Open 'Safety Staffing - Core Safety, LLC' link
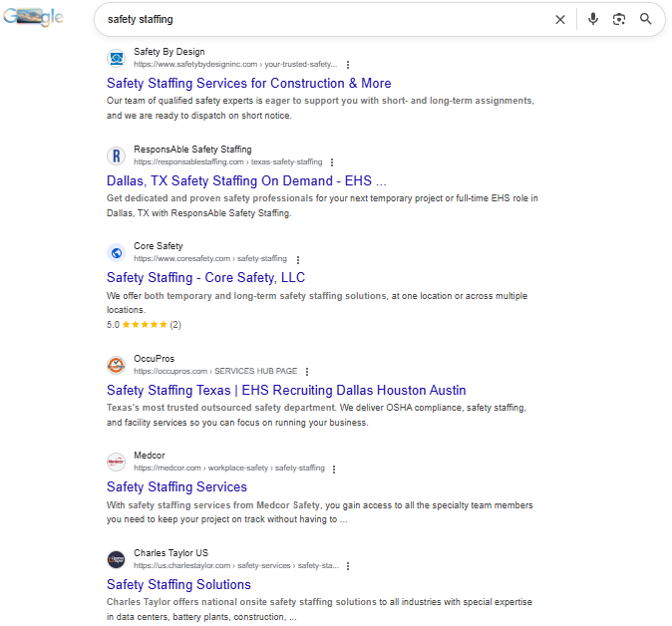Viewport: 672px width, 626px height. click(205, 278)
